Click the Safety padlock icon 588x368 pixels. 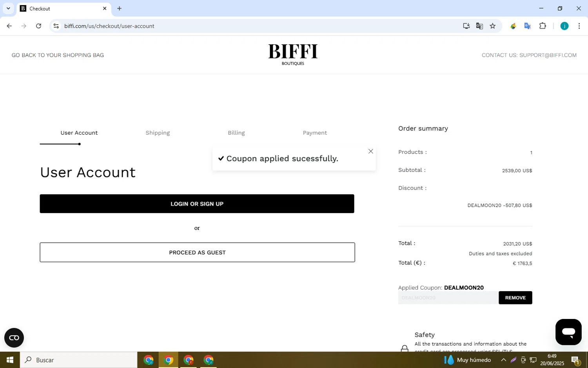[x=405, y=348]
